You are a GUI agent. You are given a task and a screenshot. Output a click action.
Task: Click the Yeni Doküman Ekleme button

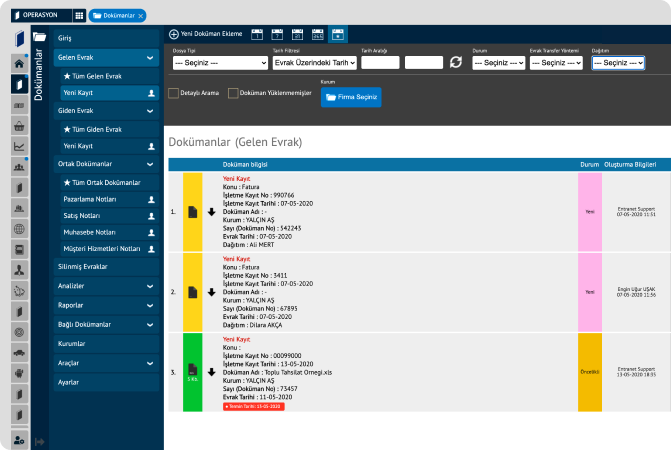coord(205,34)
